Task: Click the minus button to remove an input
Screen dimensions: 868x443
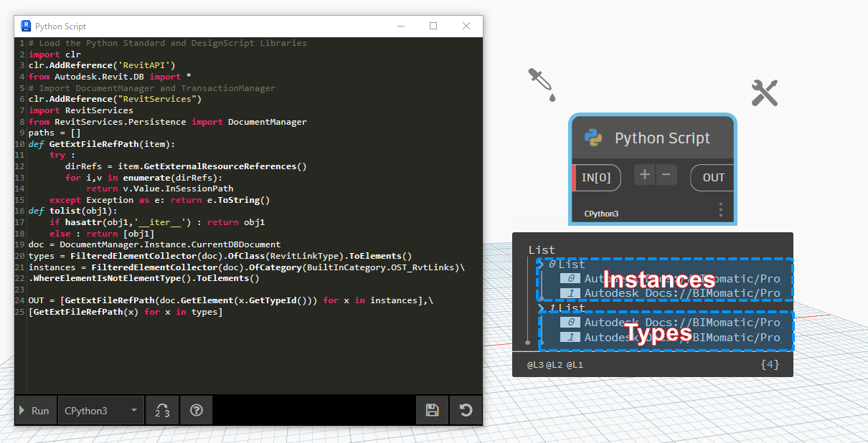Action: tap(666, 174)
